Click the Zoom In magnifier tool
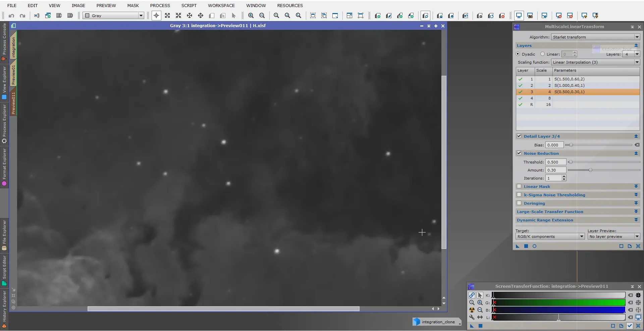This screenshot has width=644, height=331. tap(251, 15)
